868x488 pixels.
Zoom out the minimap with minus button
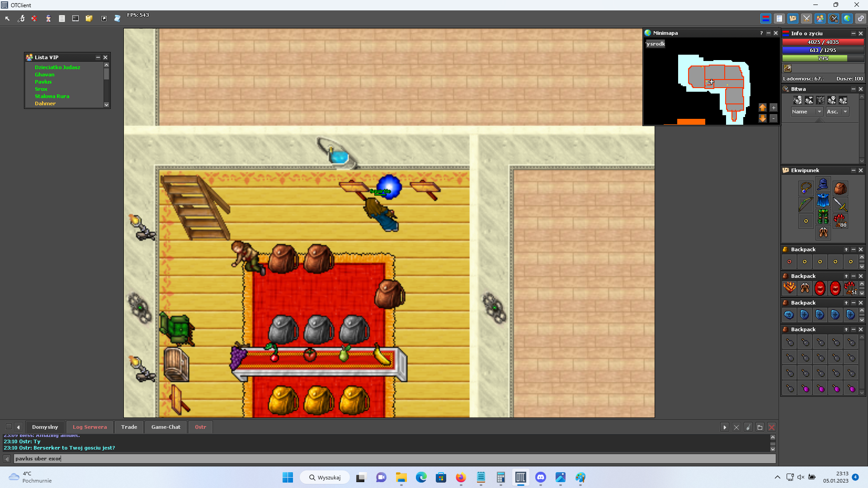pyautogui.click(x=774, y=118)
